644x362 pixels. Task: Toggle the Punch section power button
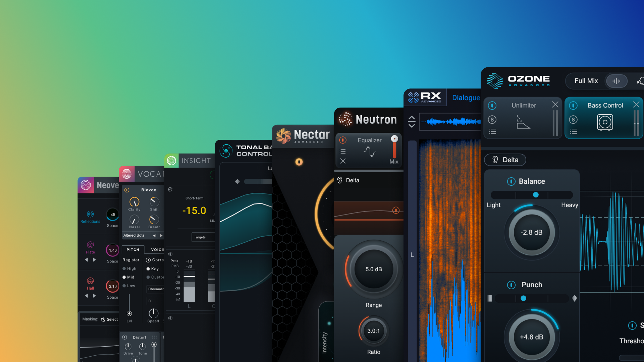click(x=511, y=285)
